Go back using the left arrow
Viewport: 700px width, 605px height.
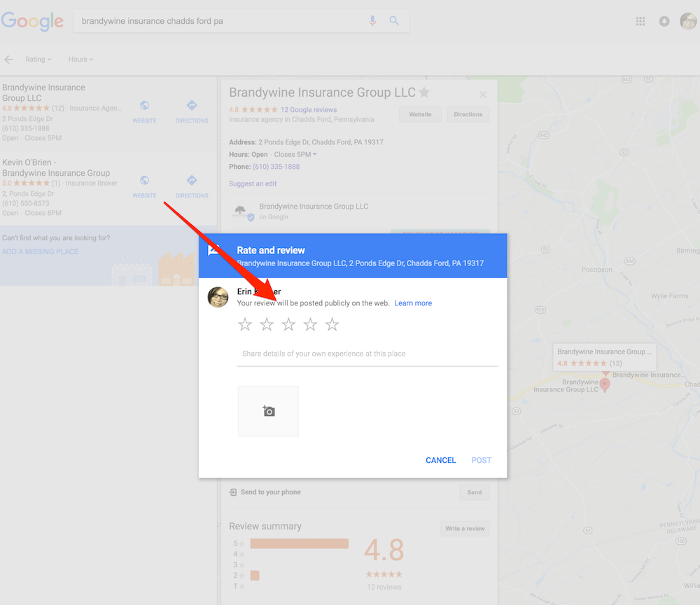click(8, 60)
